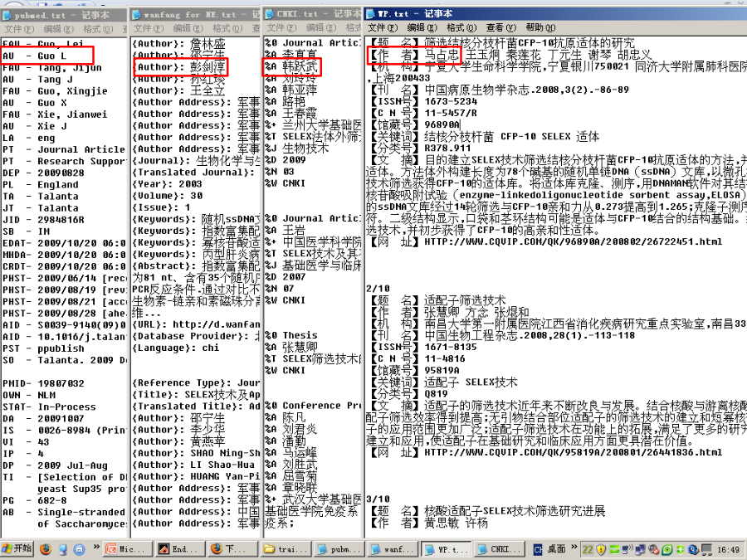Click the CH language bar indicator
The width and height of the screenshot is (747, 560).
pos(537,549)
